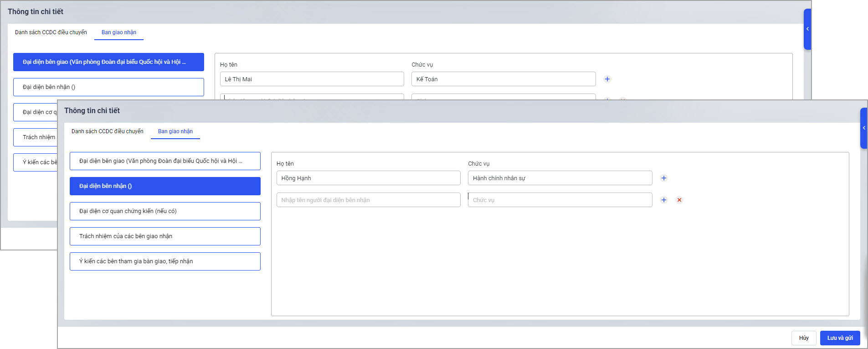Screen dimensions: 868x349
Task: Click the Hồng Hạnh name field
Action: click(368, 178)
